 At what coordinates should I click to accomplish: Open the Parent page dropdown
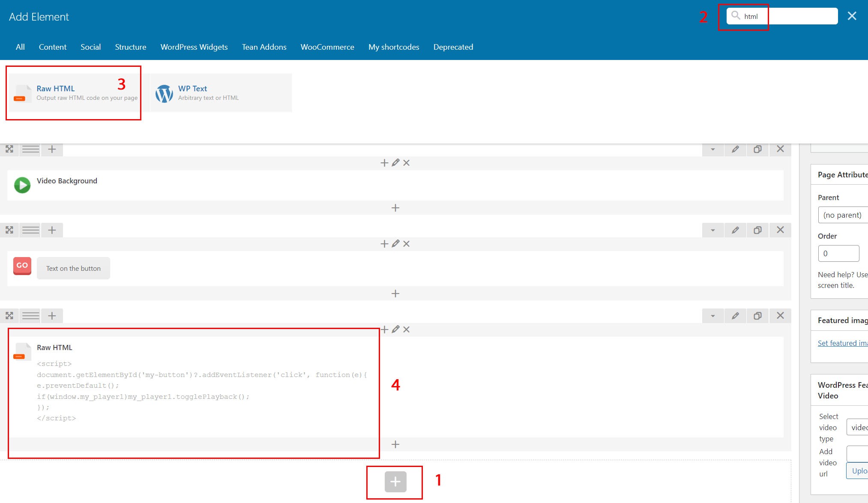(x=843, y=215)
